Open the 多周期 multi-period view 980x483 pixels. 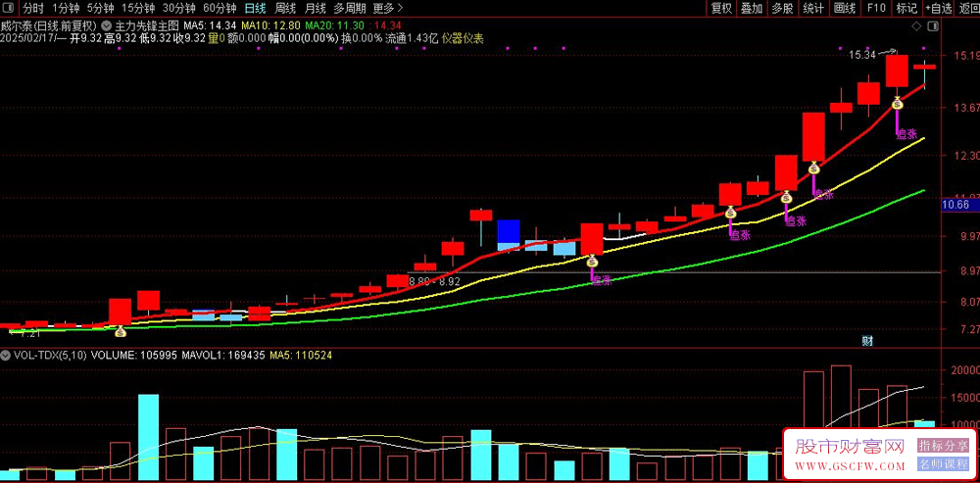350,8
